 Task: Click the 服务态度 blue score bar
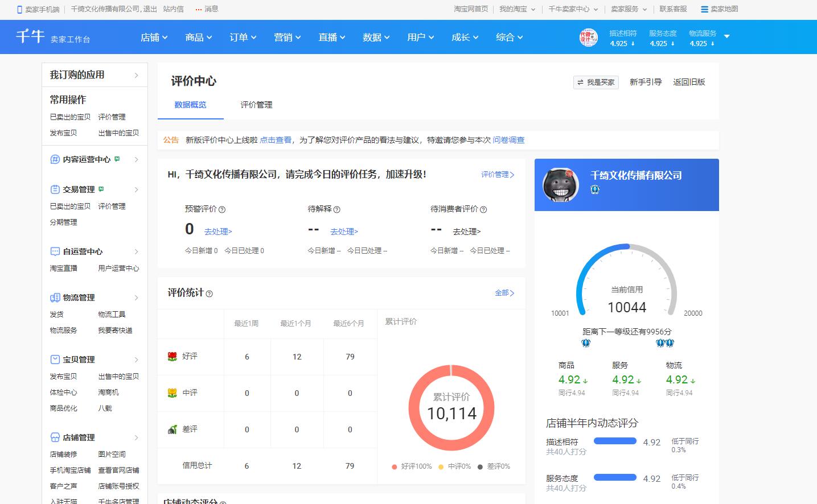click(615, 477)
